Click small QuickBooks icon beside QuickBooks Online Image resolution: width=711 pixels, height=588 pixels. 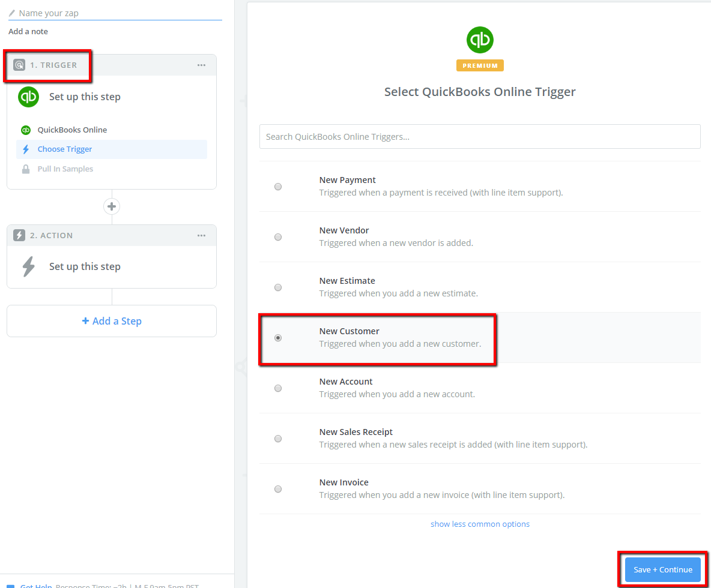(x=26, y=130)
